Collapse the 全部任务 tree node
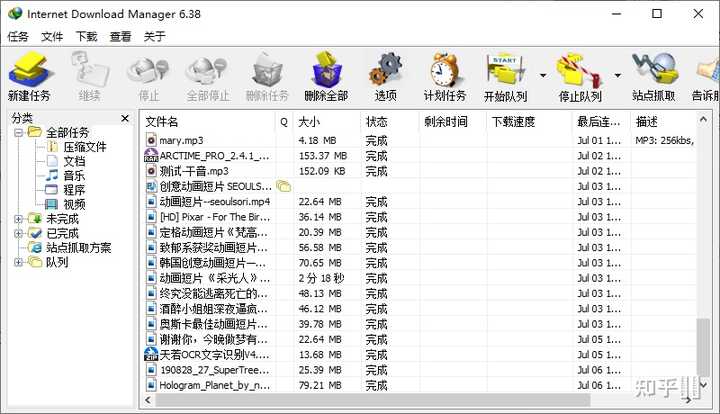The width and height of the screenshot is (720, 414). point(18,133)
